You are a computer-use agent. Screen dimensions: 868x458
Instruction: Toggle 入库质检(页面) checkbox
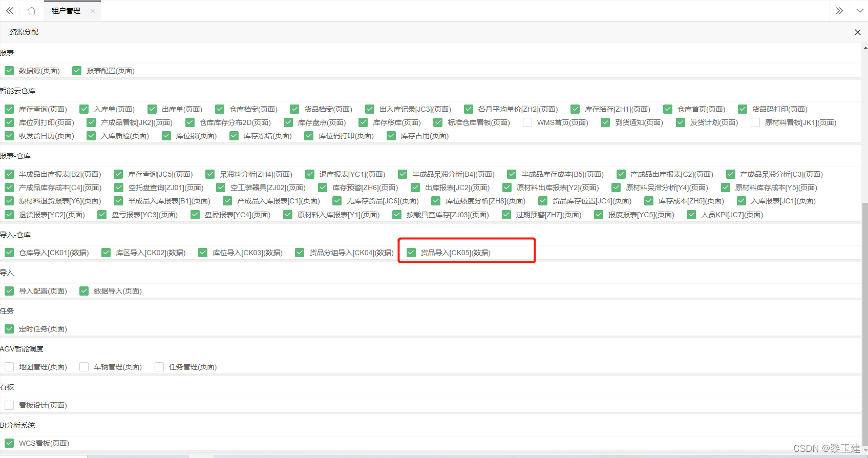point(91,136)
